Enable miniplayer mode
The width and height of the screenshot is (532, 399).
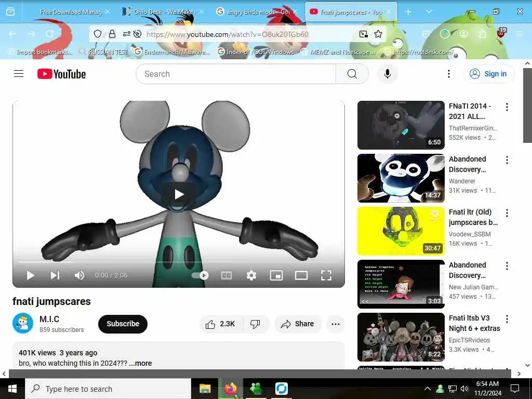coord(276,275)
